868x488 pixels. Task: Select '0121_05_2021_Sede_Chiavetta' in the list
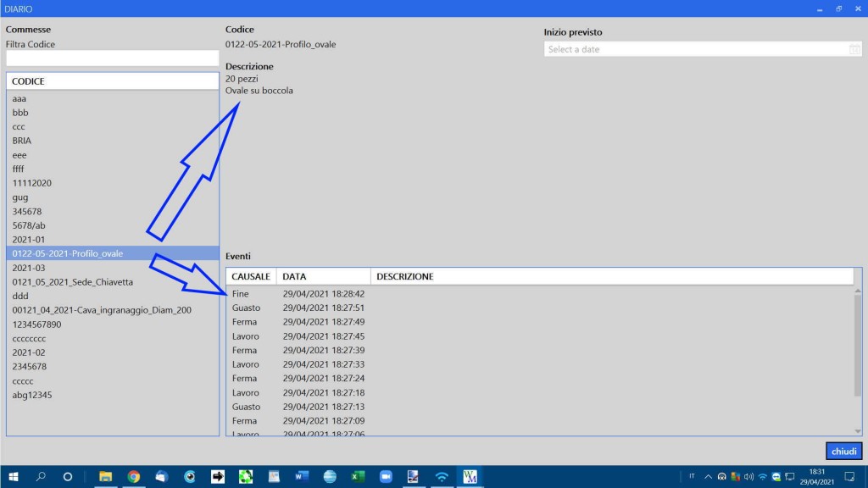(x=113, y=281)
